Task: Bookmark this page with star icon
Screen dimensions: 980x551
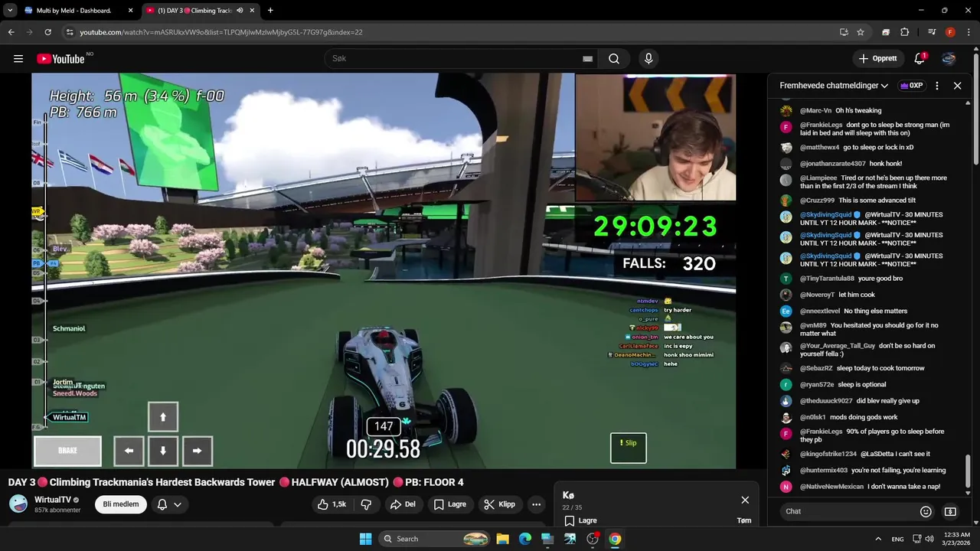Action: pos(861,32)
